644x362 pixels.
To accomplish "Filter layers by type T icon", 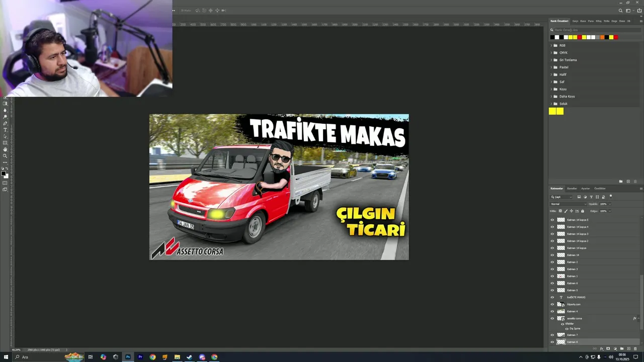I will [x=591, y=197].
